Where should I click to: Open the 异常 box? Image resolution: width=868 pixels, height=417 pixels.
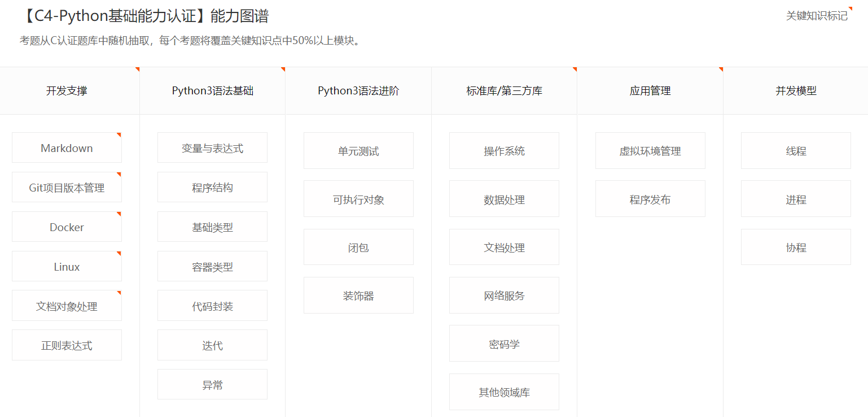(212, 385)
